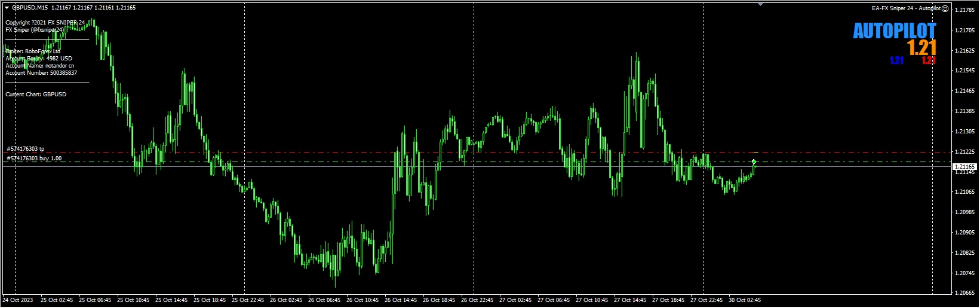Click the 27 Oct 10:45 time label
Screen dimensions: 980x308
coord(592,300)
